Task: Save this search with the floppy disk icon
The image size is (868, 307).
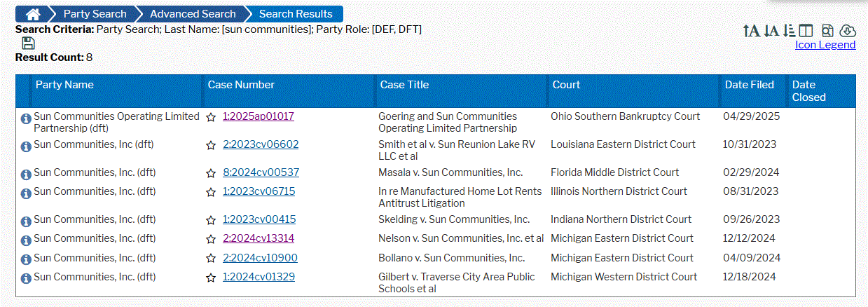Action: point(28,43)
